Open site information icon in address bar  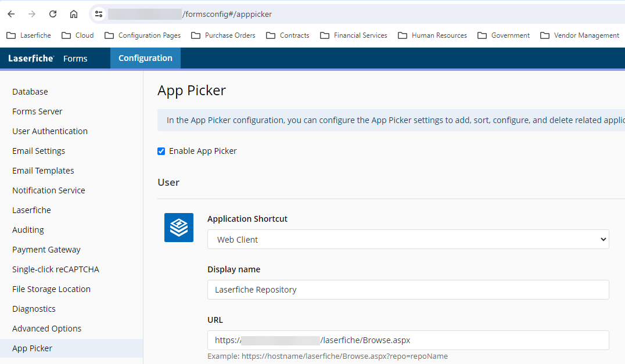tap(98, 14)
